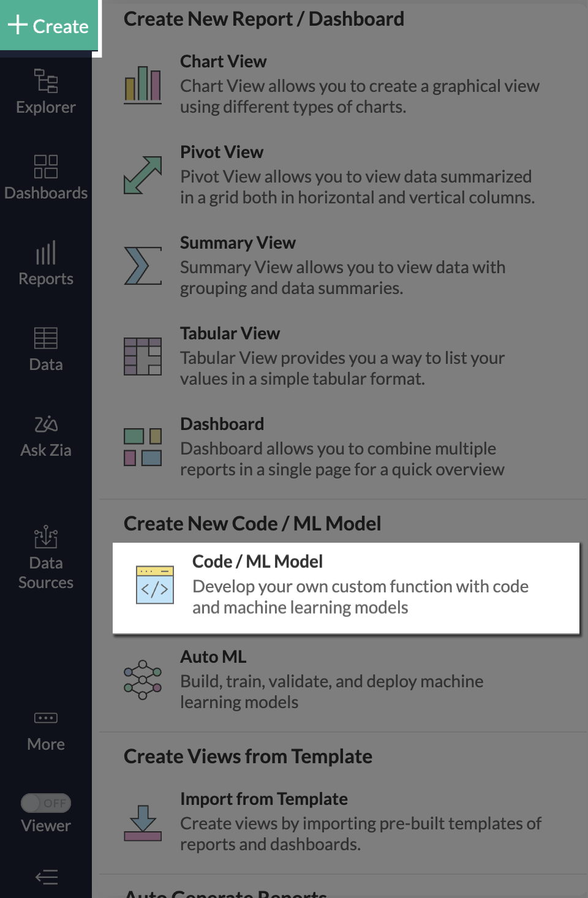The width and height of the screenshot is (588, 898).
Task: Launch Ask Zia assistant
Action: tap(46, 435)
